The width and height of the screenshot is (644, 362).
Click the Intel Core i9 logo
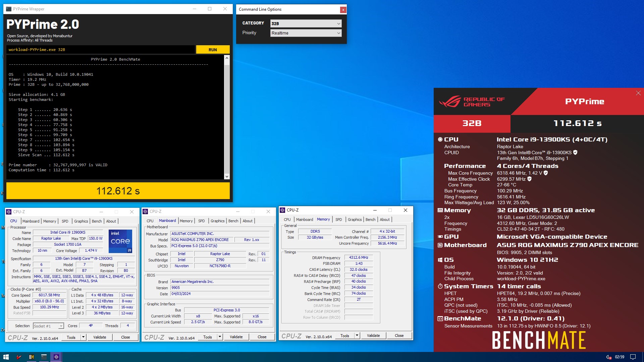coord(120,241)
